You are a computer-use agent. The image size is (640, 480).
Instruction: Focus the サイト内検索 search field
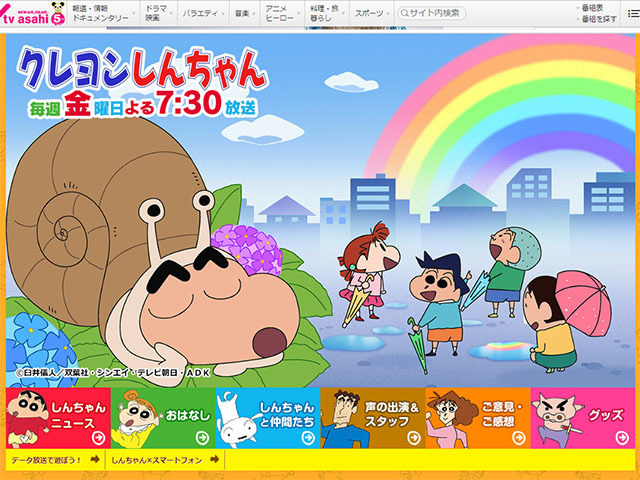[431, 13]
